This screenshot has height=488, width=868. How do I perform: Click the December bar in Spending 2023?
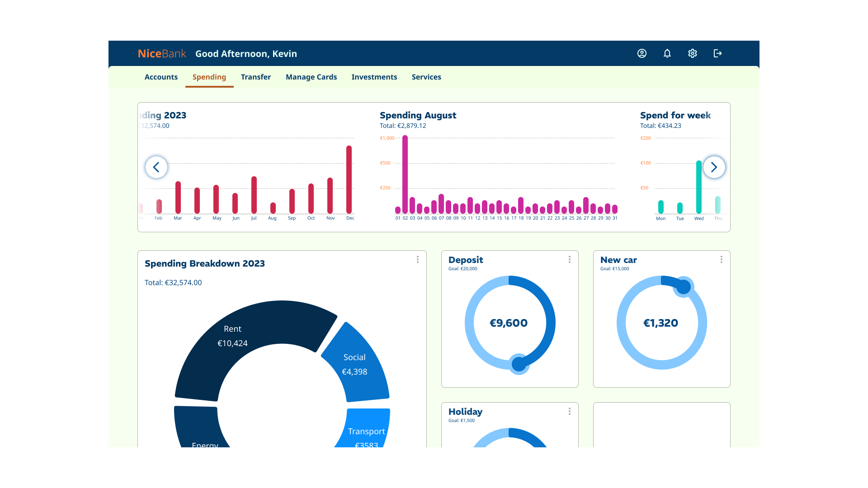(349, 178)
